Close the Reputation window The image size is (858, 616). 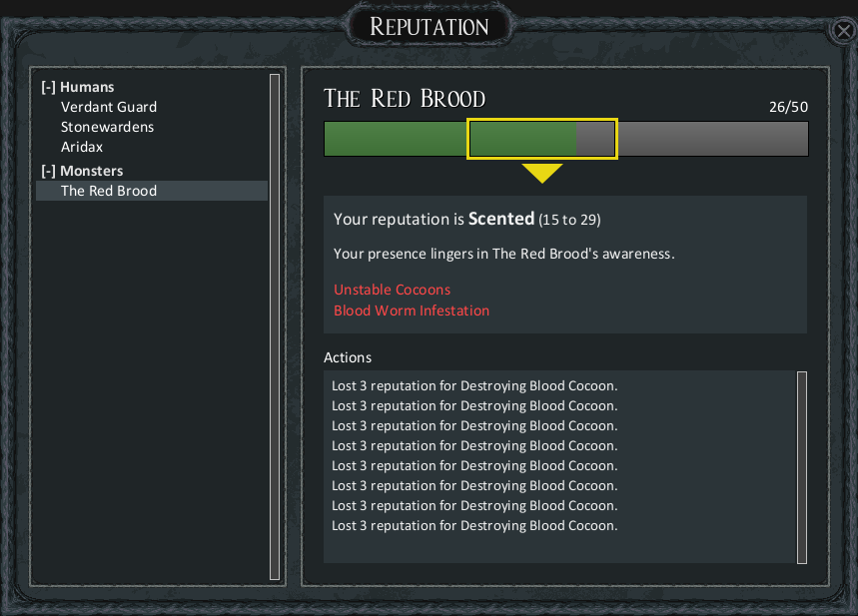[x=843, y=31]
